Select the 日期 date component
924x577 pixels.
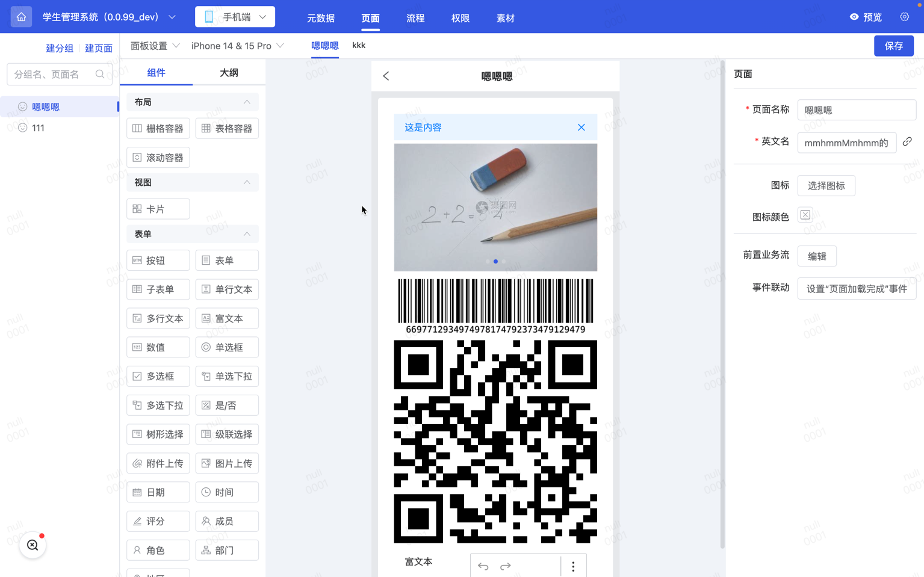pyautogui.click(x=158, y=492)
